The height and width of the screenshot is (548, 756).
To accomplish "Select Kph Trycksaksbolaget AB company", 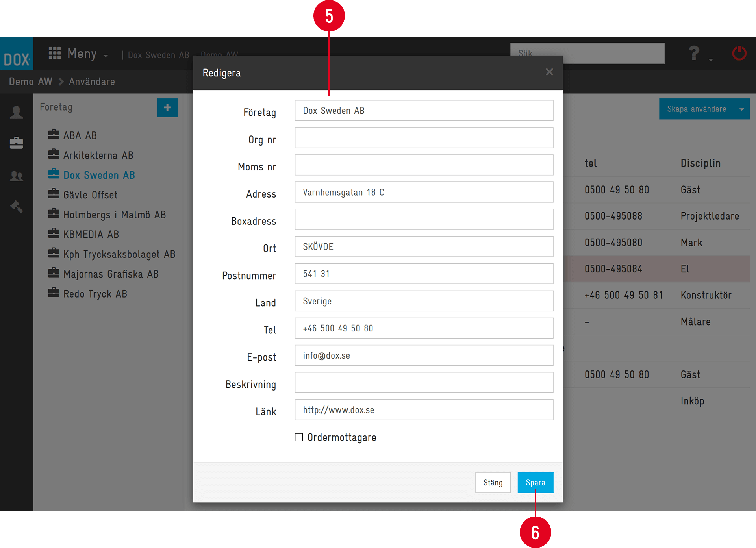I will 119,254.
